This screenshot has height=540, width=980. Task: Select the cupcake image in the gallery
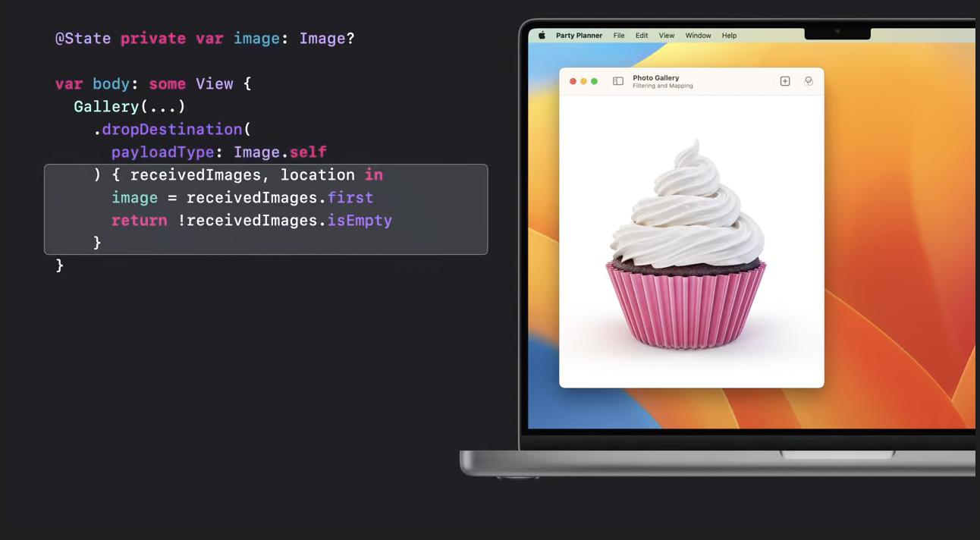686,245
